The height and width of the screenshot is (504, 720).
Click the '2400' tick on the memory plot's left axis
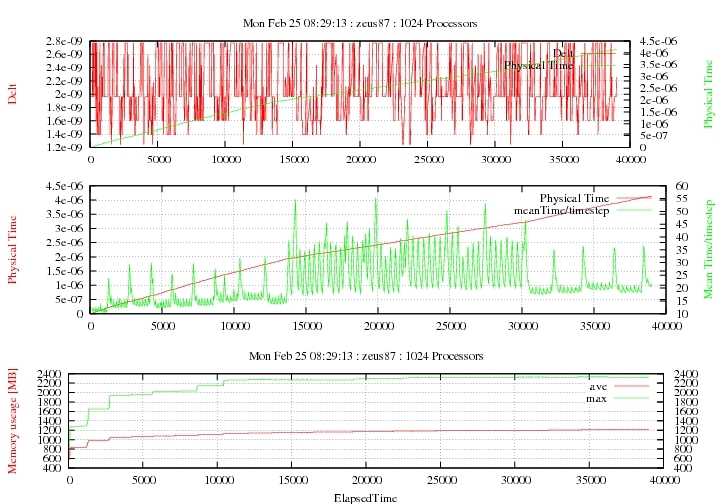[49, 374]
